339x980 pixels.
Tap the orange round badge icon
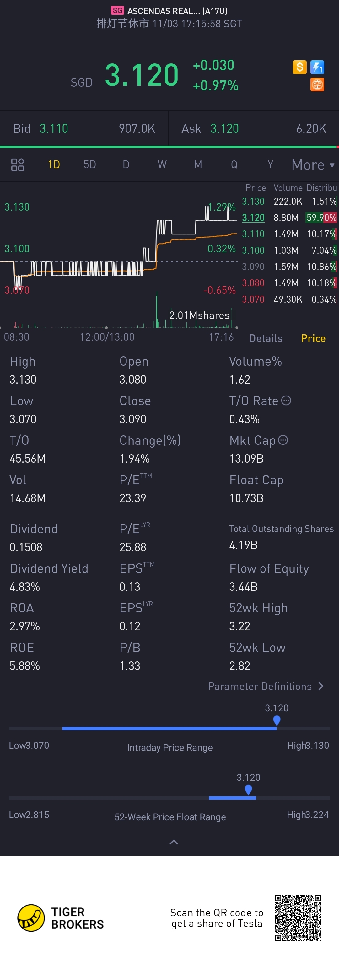coord(317,84)
